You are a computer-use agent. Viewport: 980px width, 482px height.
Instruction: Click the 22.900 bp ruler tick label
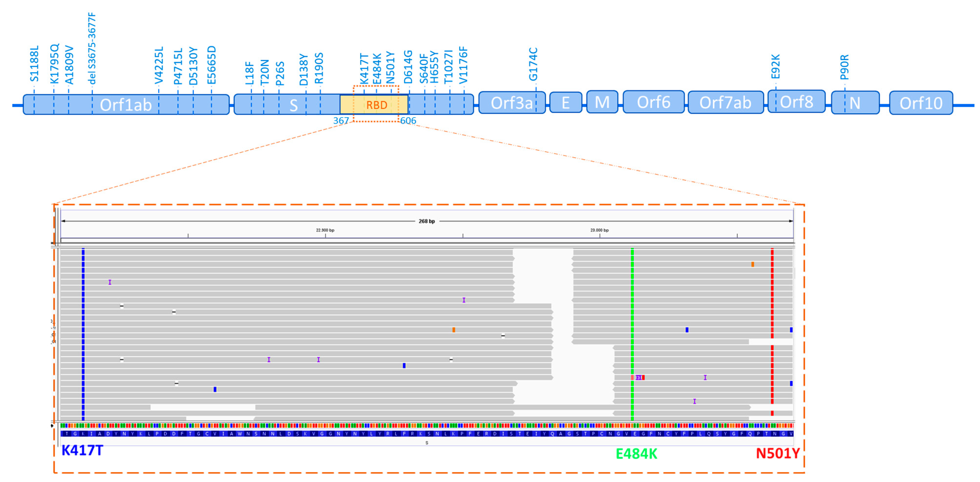[325, 230]
